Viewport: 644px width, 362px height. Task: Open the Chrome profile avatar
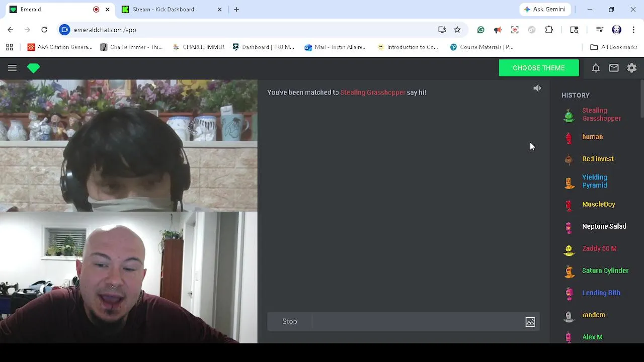click(x=617, y=30)
